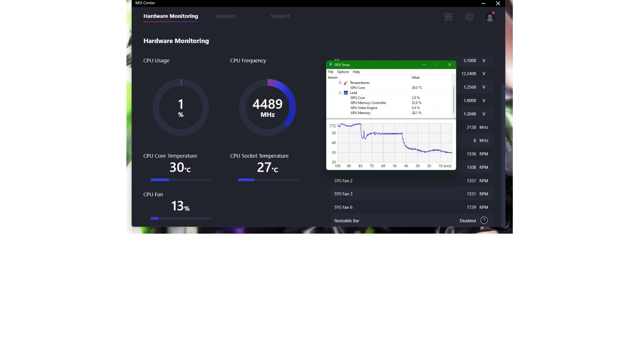Minimize the GPU Temp window
644x362 pixels.
click(424, 65)
